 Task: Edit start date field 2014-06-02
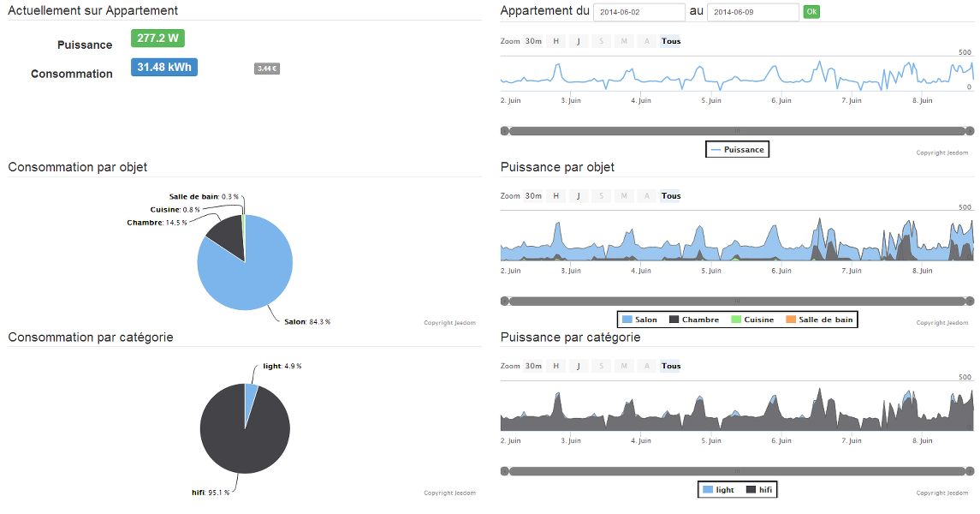638,12
